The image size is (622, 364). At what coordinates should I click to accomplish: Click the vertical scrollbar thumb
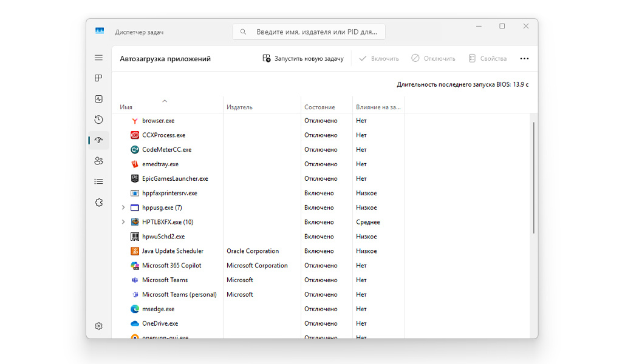pos(533,178)
